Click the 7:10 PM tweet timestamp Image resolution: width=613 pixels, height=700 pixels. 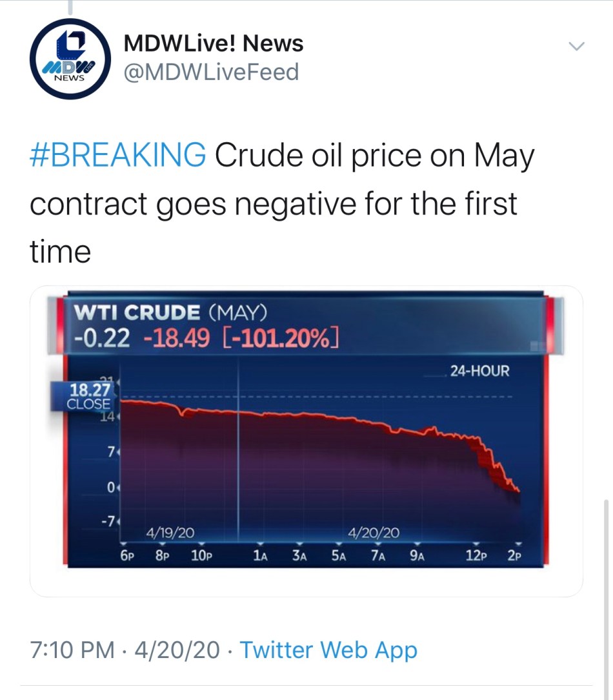click(71, 650)
